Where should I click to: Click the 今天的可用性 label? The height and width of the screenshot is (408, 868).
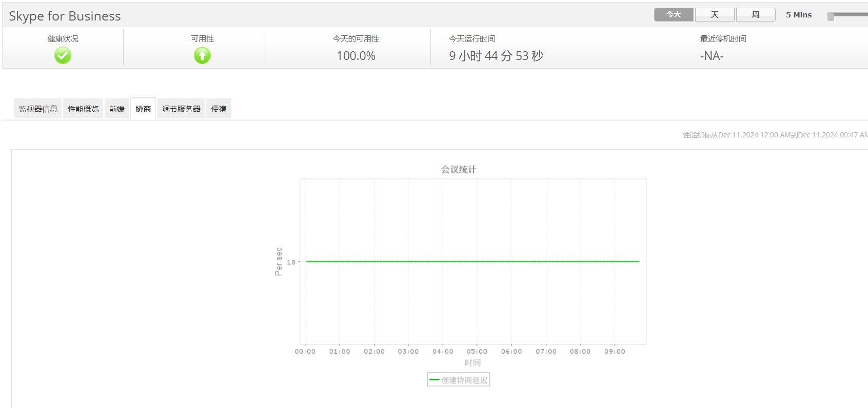pos(356,38)
